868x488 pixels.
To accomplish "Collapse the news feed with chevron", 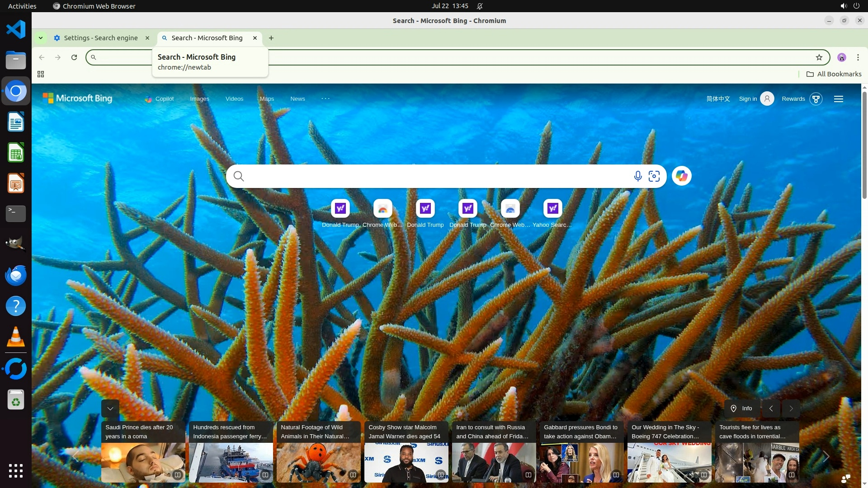I will click(x=110, y=408).
